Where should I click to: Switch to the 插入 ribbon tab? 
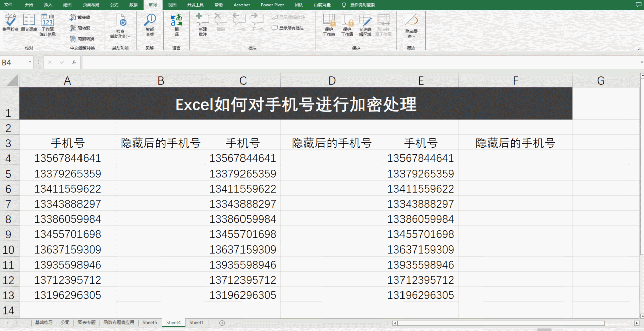48,5
